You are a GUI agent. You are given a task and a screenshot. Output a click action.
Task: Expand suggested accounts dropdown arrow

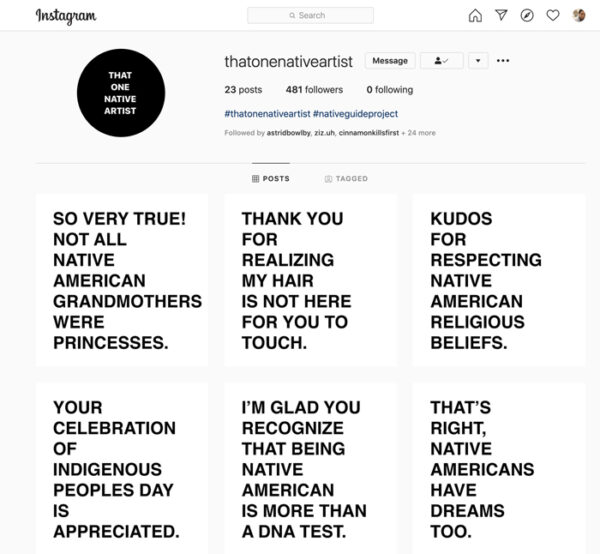click(x=477, y=61)
